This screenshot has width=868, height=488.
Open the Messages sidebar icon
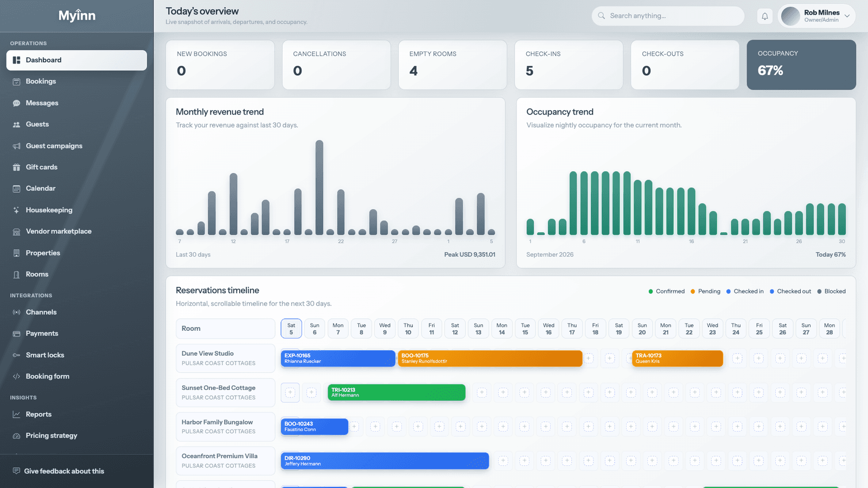pyautogui.click(x=16, y=103)
